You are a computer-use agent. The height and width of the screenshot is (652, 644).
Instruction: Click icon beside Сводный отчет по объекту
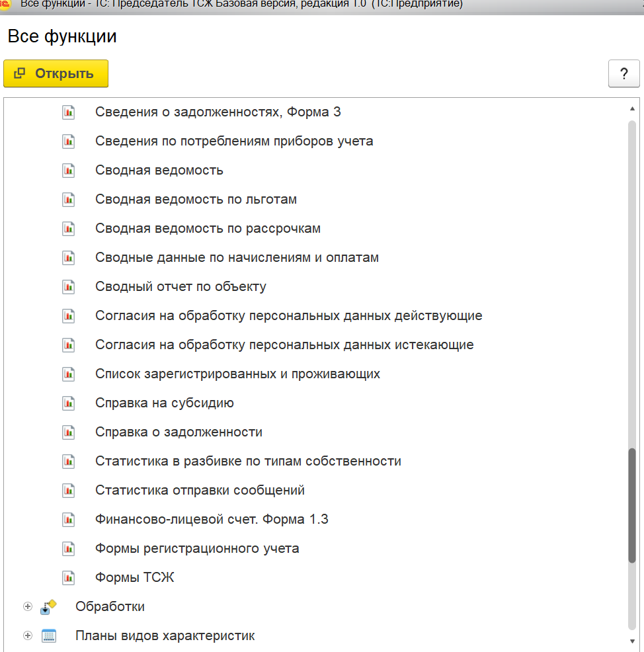[x=68, y=287]
